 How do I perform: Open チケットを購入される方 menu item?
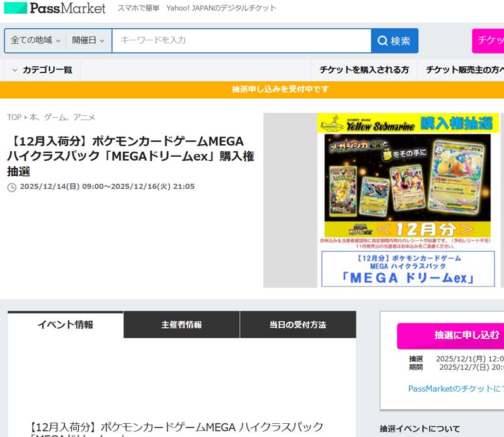[x=364, y=70]
